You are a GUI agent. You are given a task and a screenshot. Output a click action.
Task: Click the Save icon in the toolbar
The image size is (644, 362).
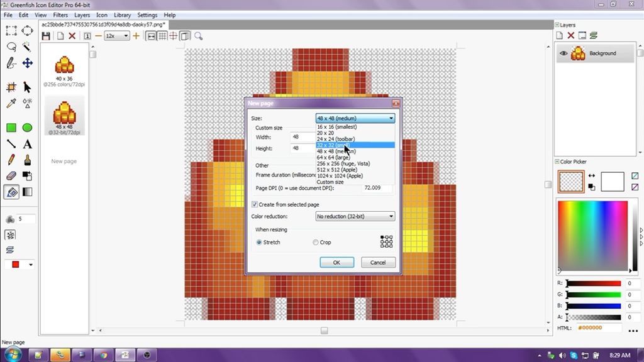(x=46, y=36)
